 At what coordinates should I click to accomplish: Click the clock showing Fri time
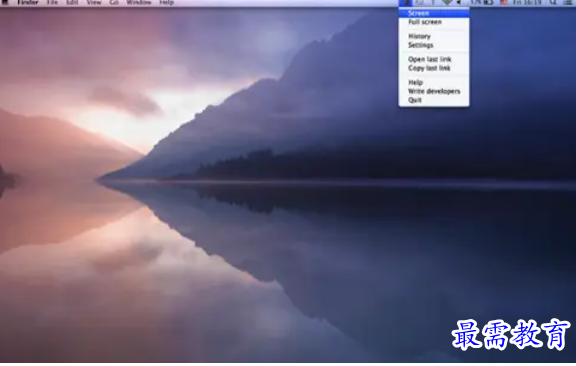[x=527, y=3]
